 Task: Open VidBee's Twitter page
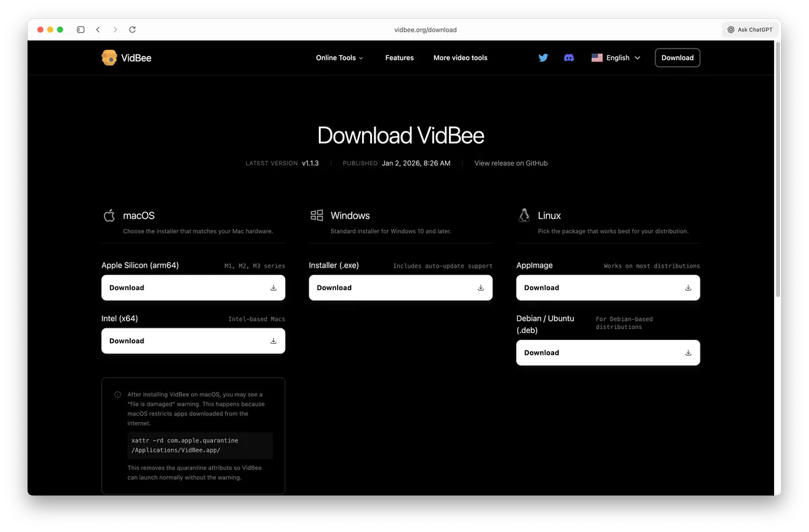(543, 57)
